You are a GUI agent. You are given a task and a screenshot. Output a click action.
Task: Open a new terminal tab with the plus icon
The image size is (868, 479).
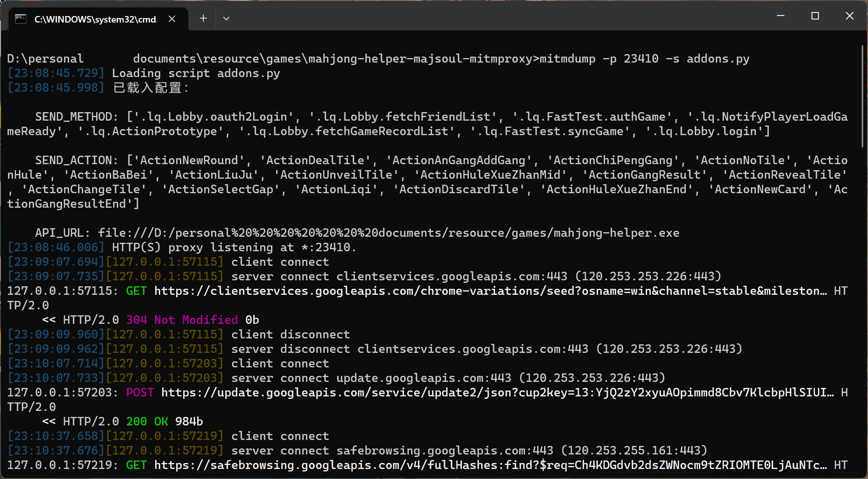pyautogui.click(x=203, y=18)
